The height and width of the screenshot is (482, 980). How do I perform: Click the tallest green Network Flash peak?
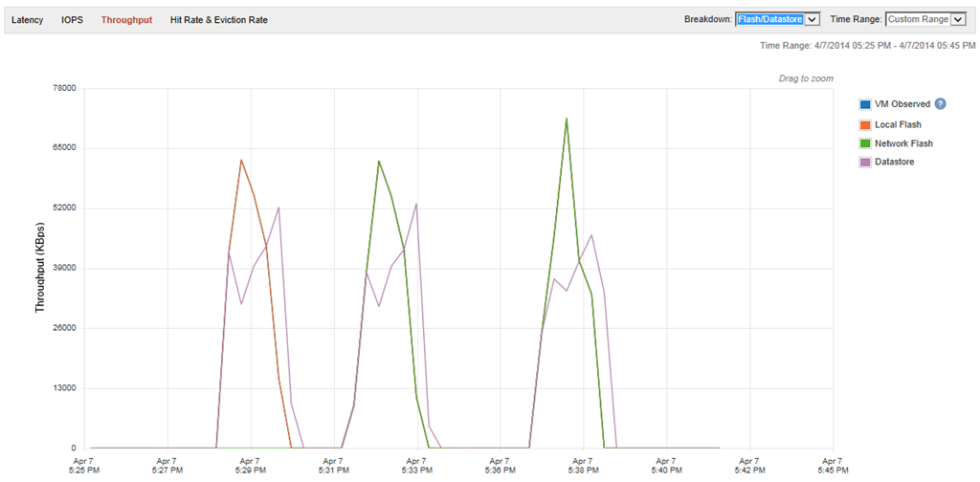pos(567,120)
